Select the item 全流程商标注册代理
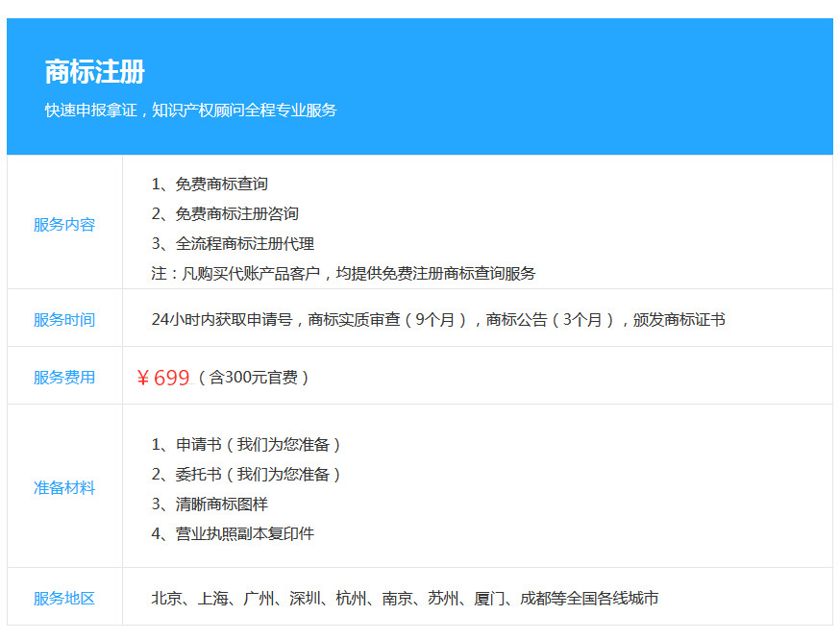Image resolution: width=840 pixels, height=640 pixels. pyautogui.click(x=244, y=243)
